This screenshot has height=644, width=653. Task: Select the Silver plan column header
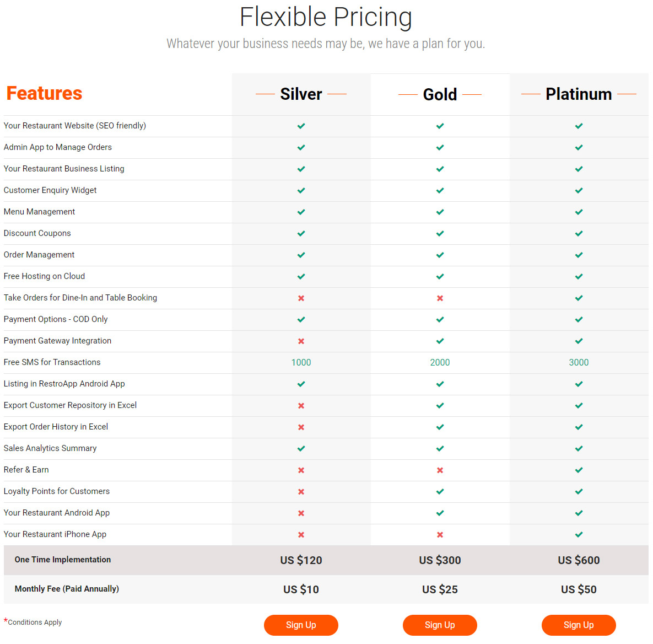pyautogui.click(x=301, y=94)
